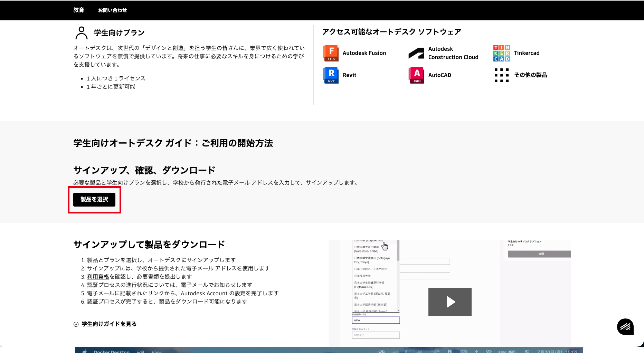Select the Autodesk Construction Cloud logo icon
The width and height of the screenshot is (644, 353).
pyautogui.click(x=416, y=53)
